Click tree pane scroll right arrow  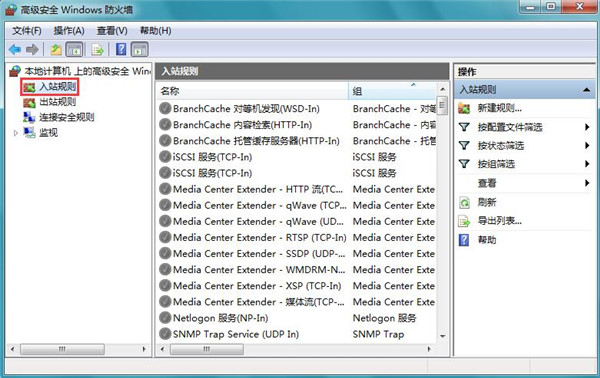point(144,349)
